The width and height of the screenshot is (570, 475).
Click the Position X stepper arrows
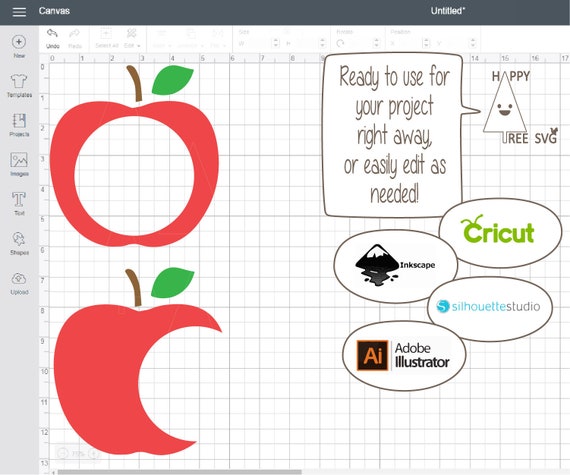(426, 43)
